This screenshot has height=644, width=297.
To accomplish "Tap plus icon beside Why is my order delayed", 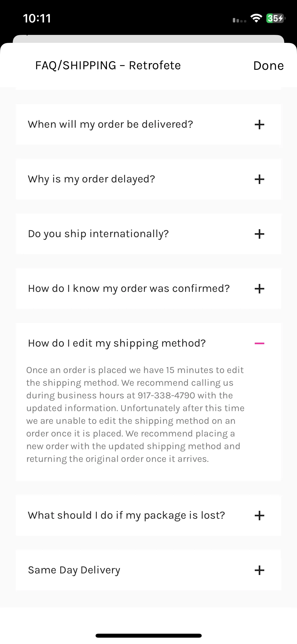I will tap(259, 179).
